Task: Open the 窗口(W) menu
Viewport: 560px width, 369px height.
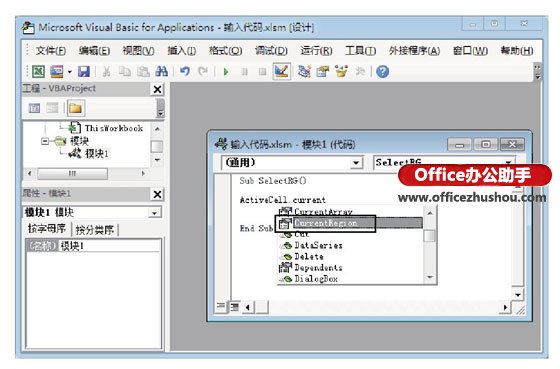Action: (x=470, y=51)
